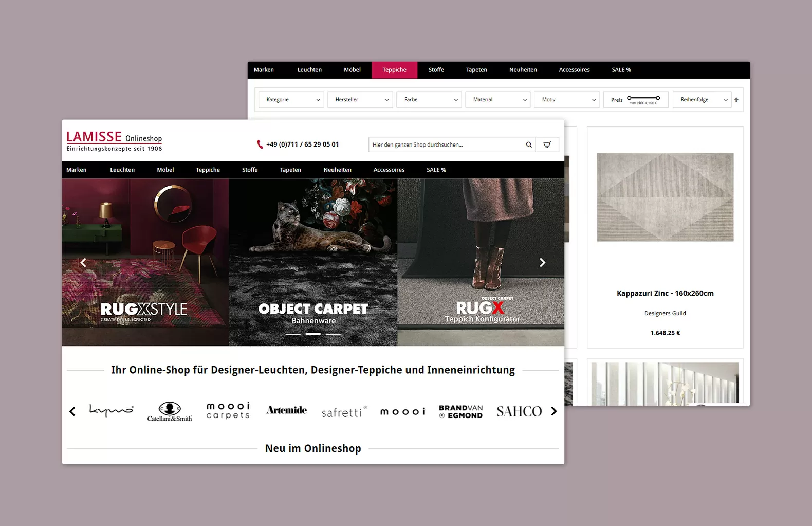The height and width of the screenshot is (526, 812).
Task: Click the Designers Guild manufacturer link
Action: (665, 313)
